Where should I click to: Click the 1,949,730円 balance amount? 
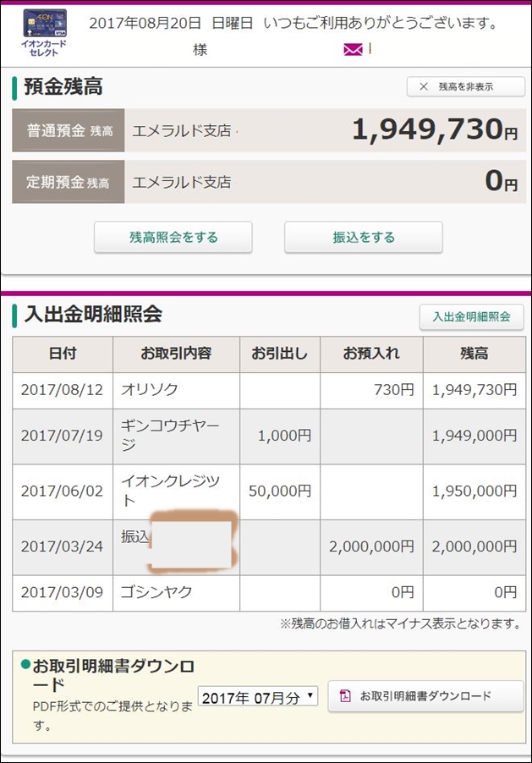click(435, 130)
